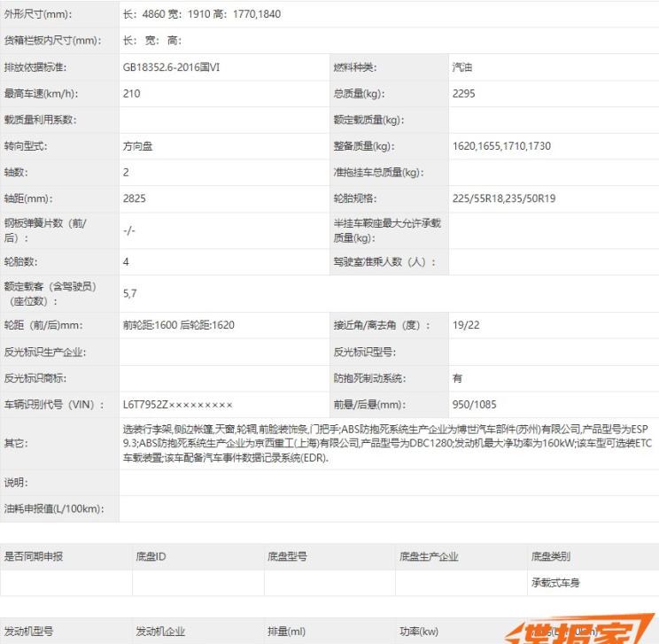
Task: Click the 底盘型号 column header
Action: [x=288, y=556]
